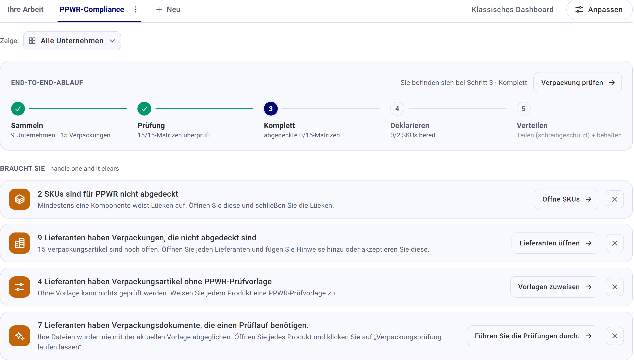Viewport: 634px width, 364px height.
Task: Click 'Sie befinden sich bei Schritt 3' text
Action: (447, 83)
